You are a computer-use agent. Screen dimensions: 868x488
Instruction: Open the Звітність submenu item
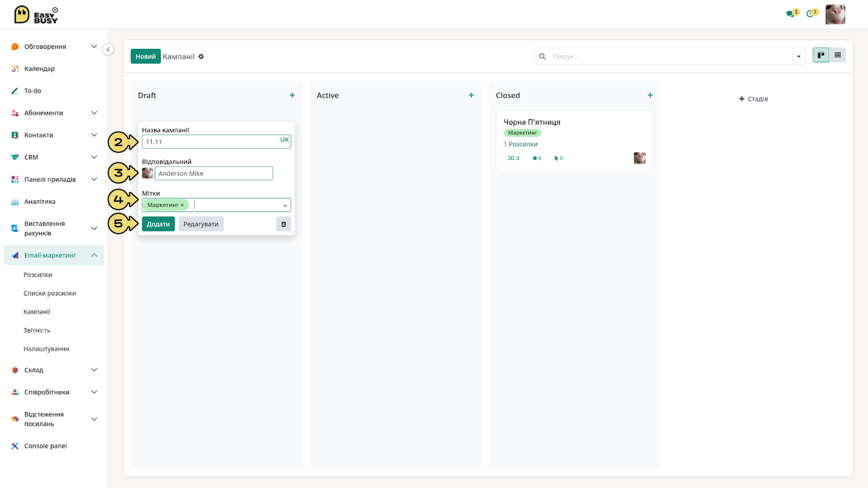coord(37,330)
